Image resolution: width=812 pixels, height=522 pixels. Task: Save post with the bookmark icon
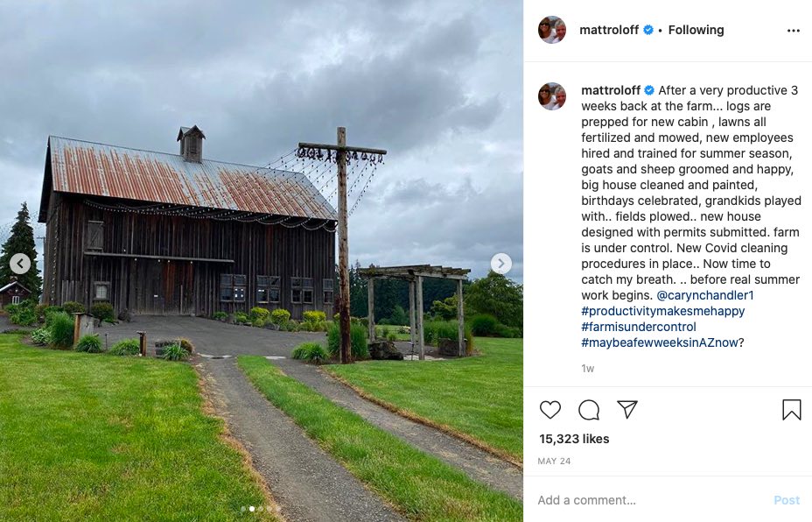[x=791, y=410]
